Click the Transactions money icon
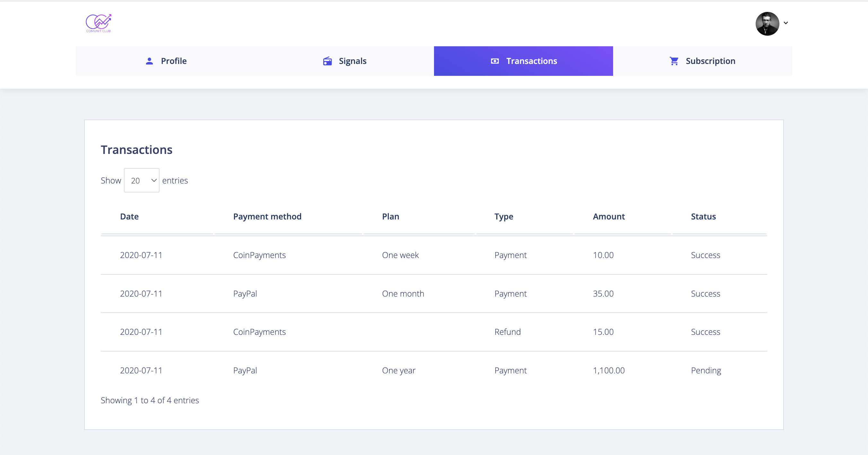 click(x=495, y=61)
